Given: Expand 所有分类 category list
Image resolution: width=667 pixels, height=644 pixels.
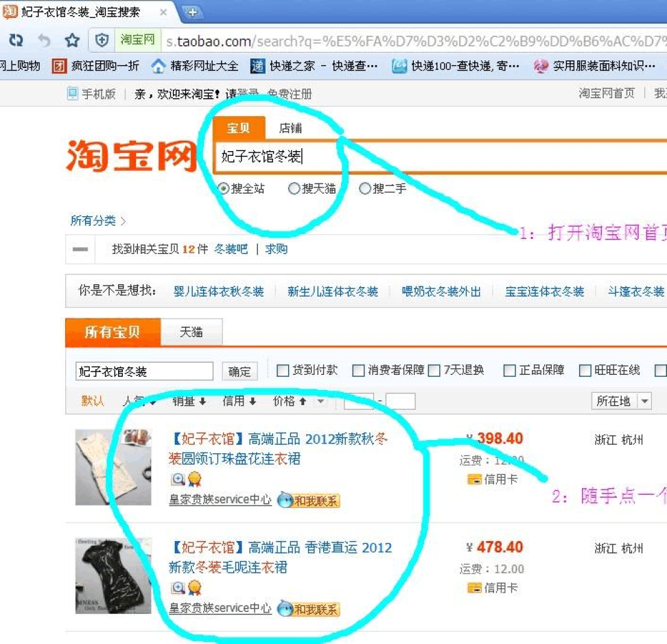Looking at the screenshot, I should [98, 220].
